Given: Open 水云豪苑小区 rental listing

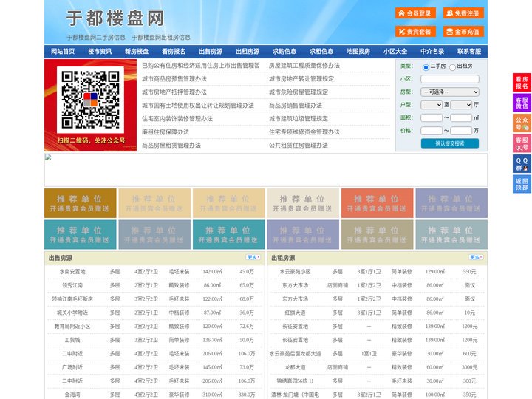Looking at the screenshot, I should 295,272.
